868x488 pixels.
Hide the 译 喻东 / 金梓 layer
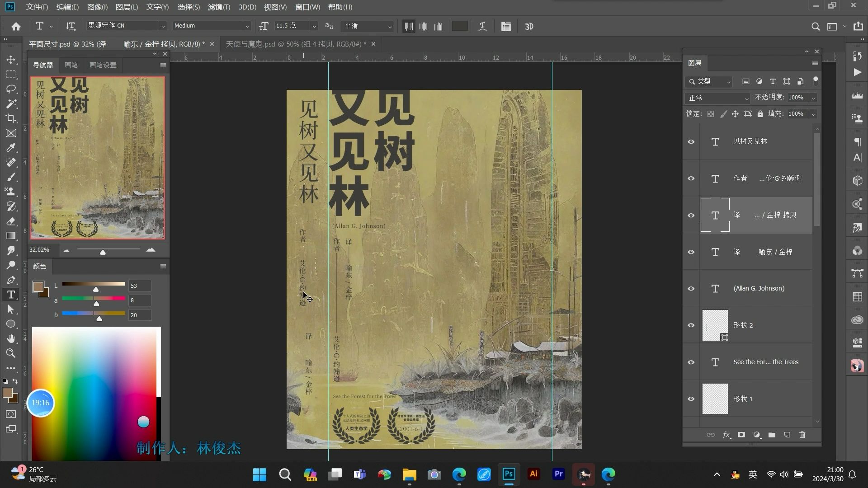tap(691, 252)
